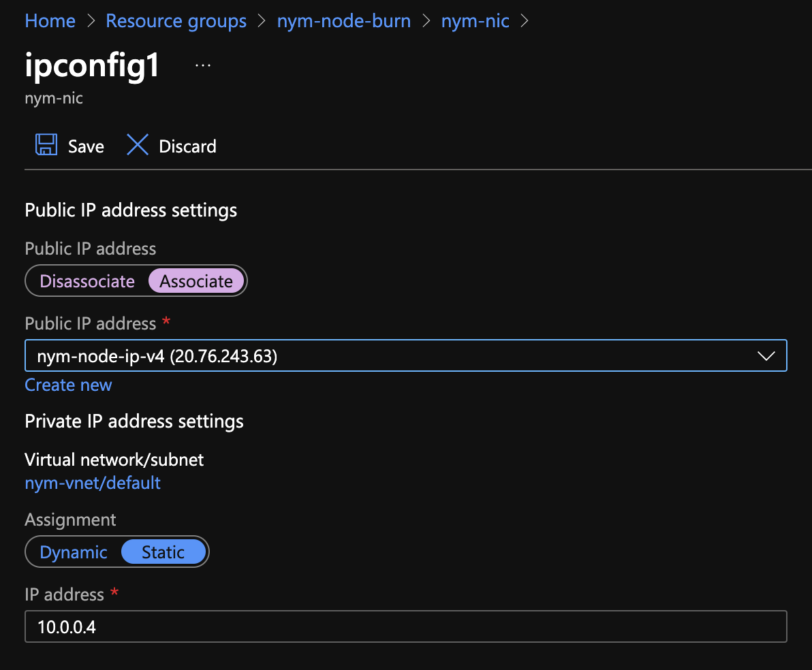The image size is (812, 670).
Task: Click the Discard X icon
Action: [138, 144]
